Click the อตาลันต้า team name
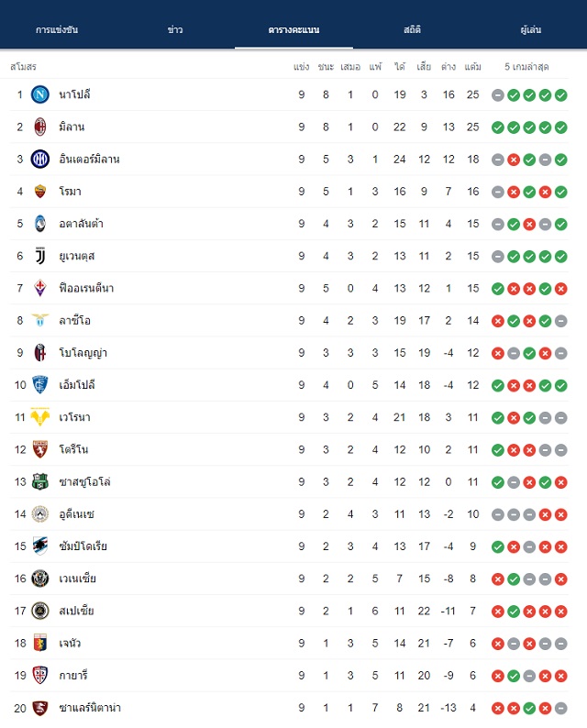Viewport: 587px width, 728px height. point(81,224)
